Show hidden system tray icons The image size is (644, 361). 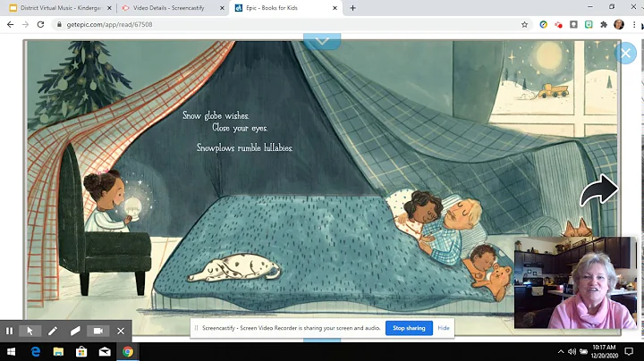click(561, 351)
